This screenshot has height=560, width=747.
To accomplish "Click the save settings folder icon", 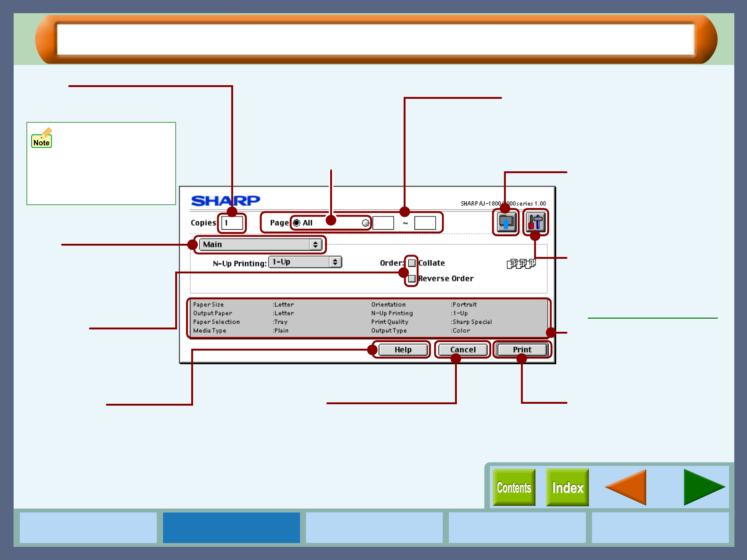I will 506,223.
